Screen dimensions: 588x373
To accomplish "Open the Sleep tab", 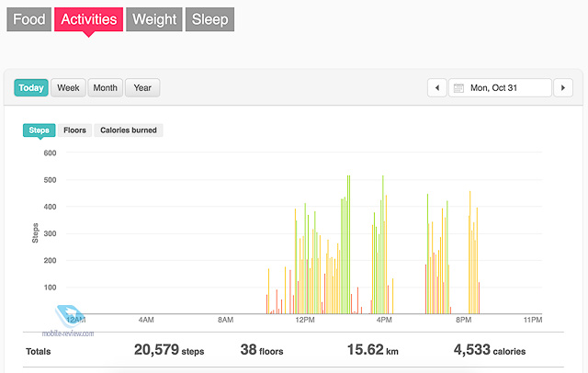I will [209, 19].
